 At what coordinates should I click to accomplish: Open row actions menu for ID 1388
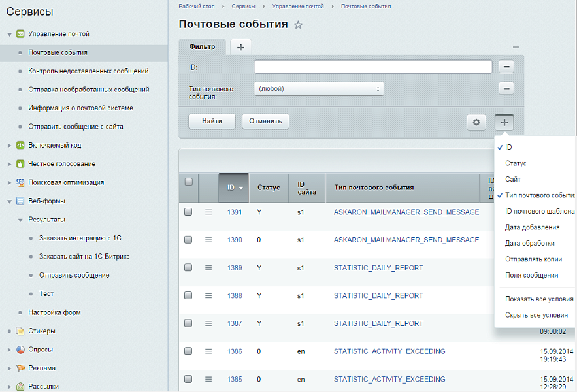(208, 296)
